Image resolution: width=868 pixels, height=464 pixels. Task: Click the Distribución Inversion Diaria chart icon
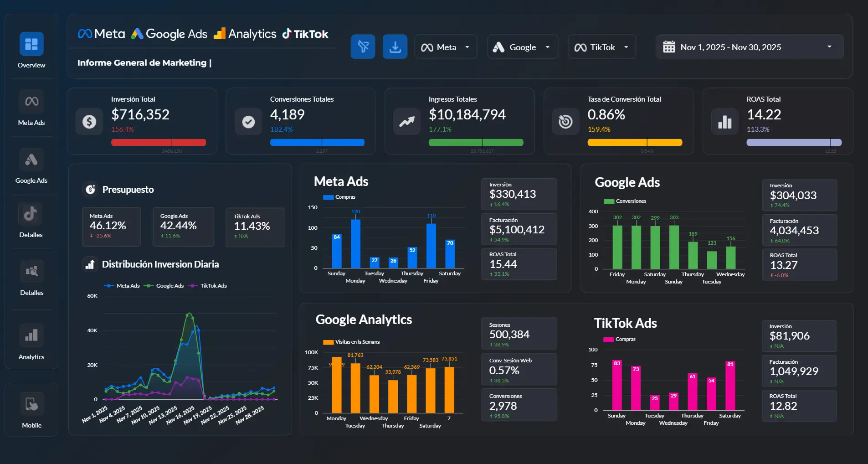point(90,264)
